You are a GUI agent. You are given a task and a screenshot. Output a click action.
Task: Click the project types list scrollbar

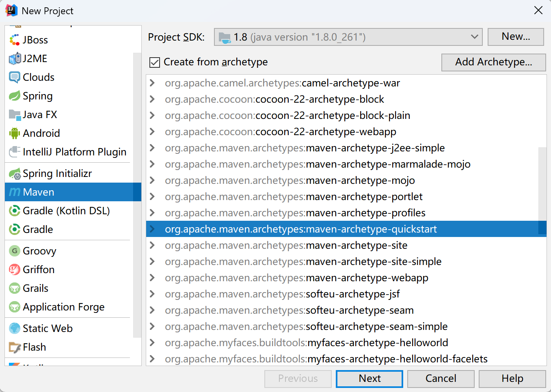(x=137, y=195)
